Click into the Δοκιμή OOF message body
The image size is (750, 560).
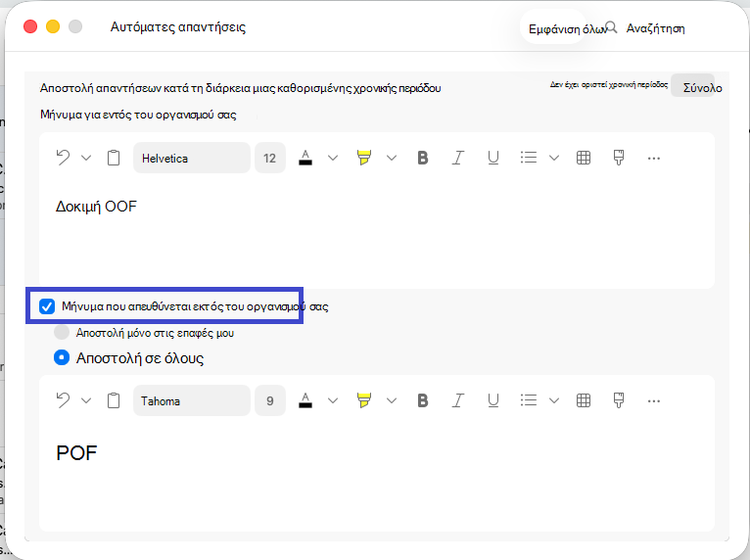[x=376, y=234]
